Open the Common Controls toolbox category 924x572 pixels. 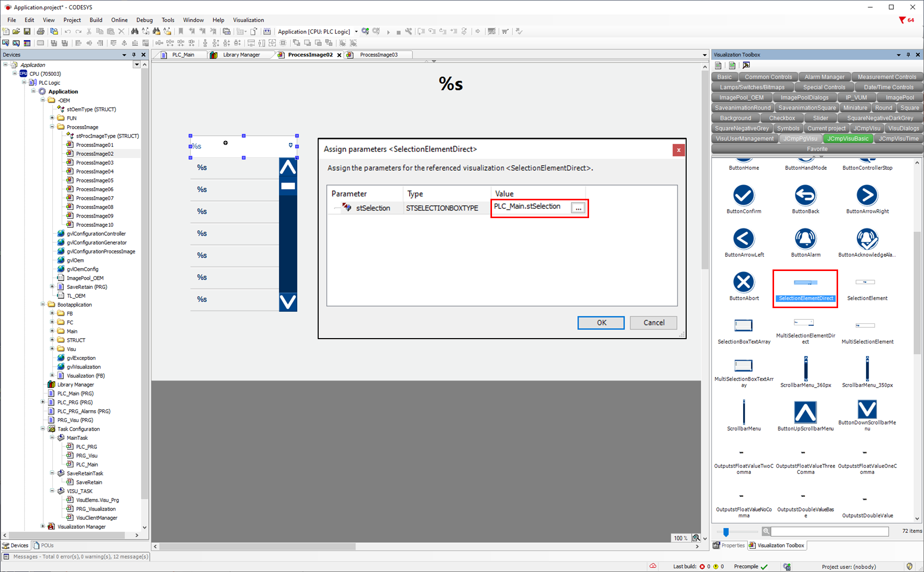tap(768, 77)
